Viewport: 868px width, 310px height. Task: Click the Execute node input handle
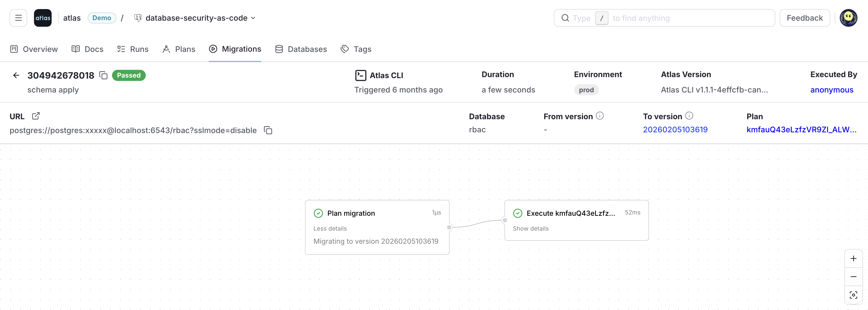coord(505,220)
